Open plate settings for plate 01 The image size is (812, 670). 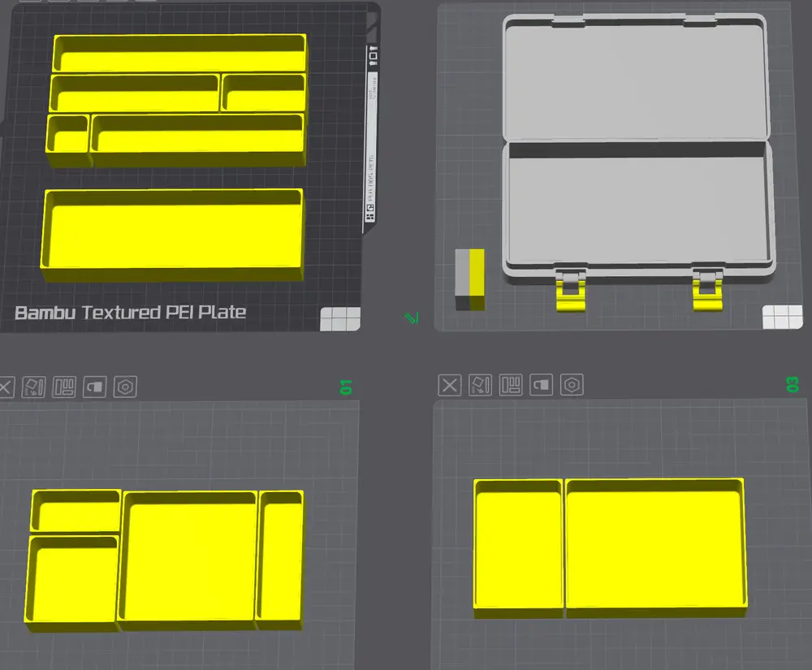click(x=125, y=387)
